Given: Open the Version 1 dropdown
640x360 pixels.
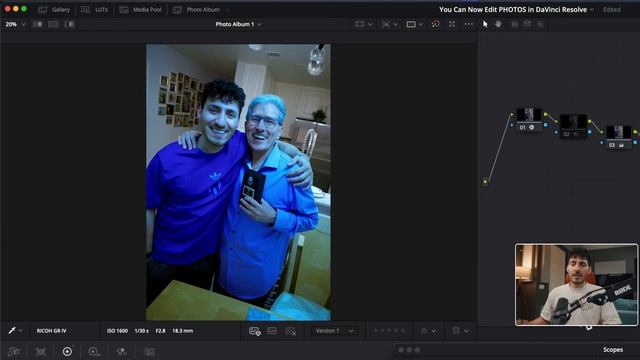Looking at the screenshot, I should click(334, 331).
